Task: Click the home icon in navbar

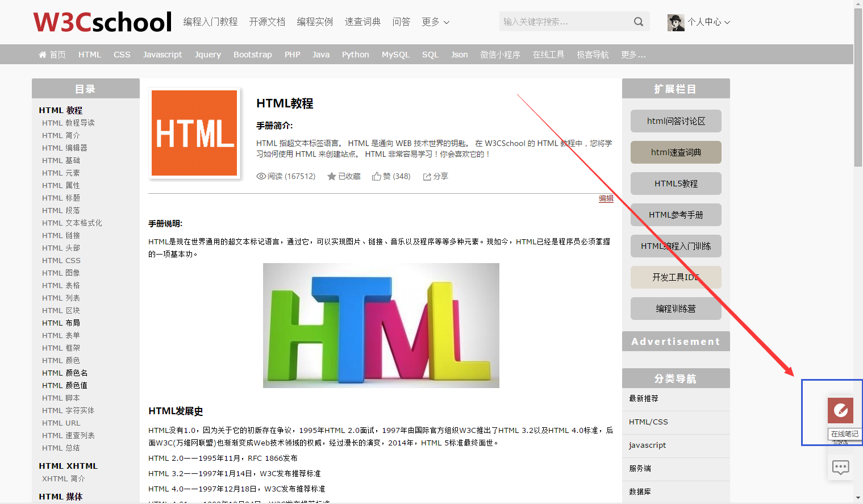Action: [43, 55]
